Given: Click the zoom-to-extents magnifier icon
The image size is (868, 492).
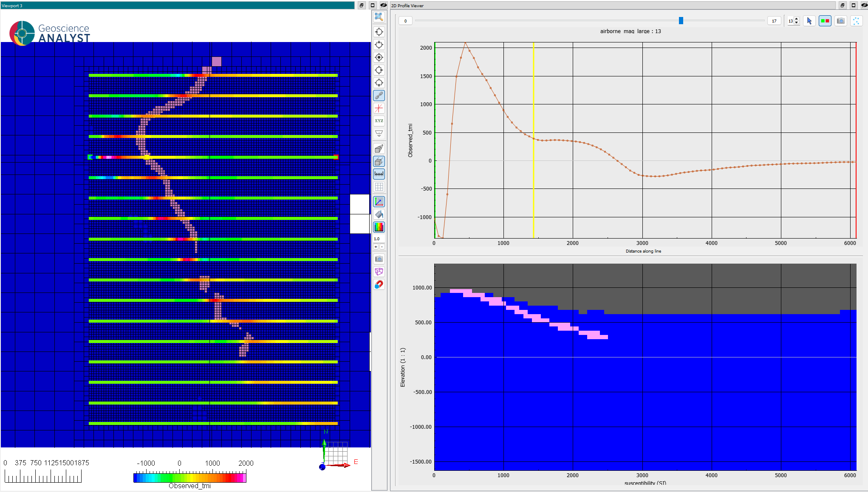Looking at the screenshot, I should point(379,17).
